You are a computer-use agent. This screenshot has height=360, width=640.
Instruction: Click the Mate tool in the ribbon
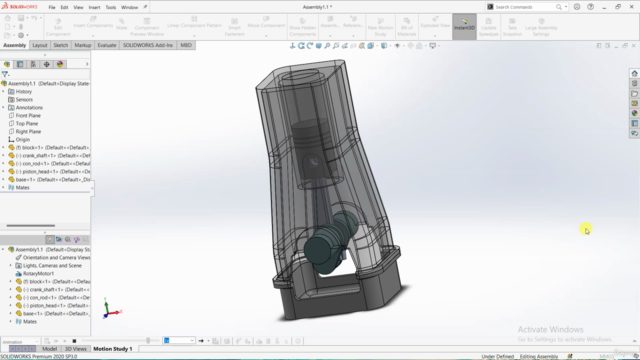[122, 24]
